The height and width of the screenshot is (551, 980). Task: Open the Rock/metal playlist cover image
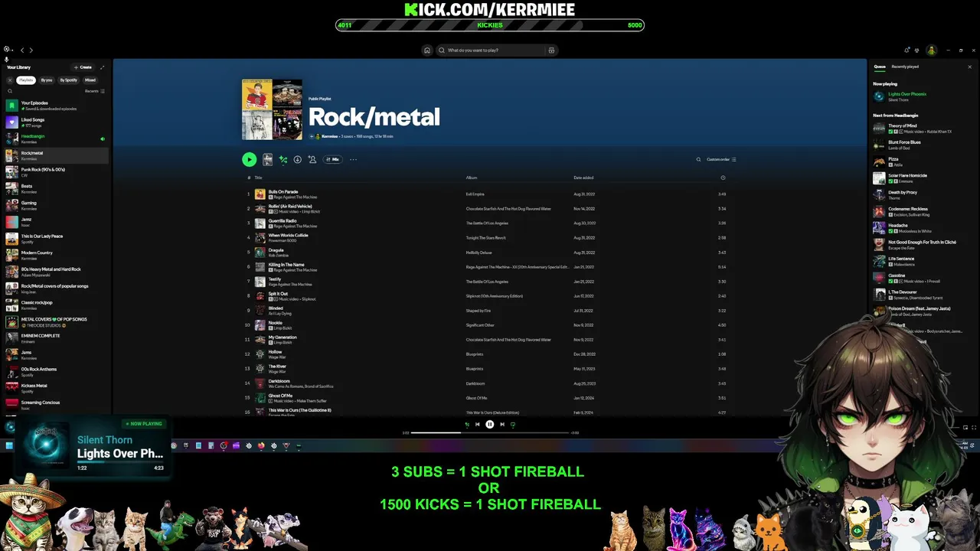click(x=272, y=109)
